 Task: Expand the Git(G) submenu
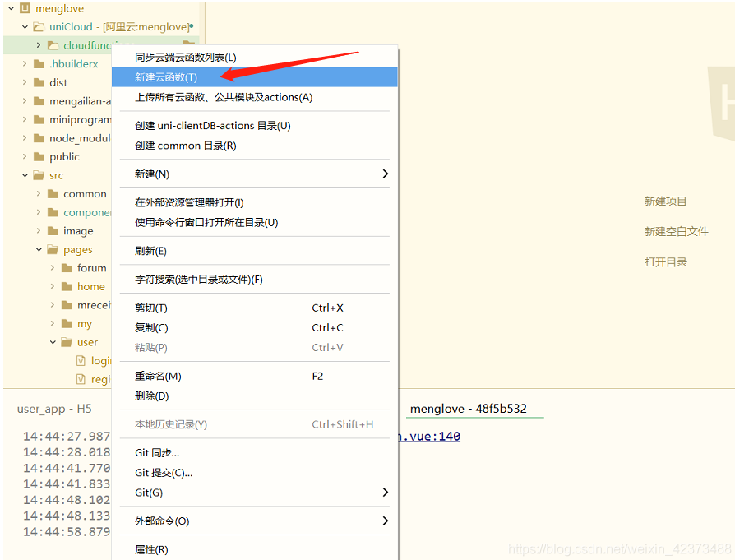255,493
